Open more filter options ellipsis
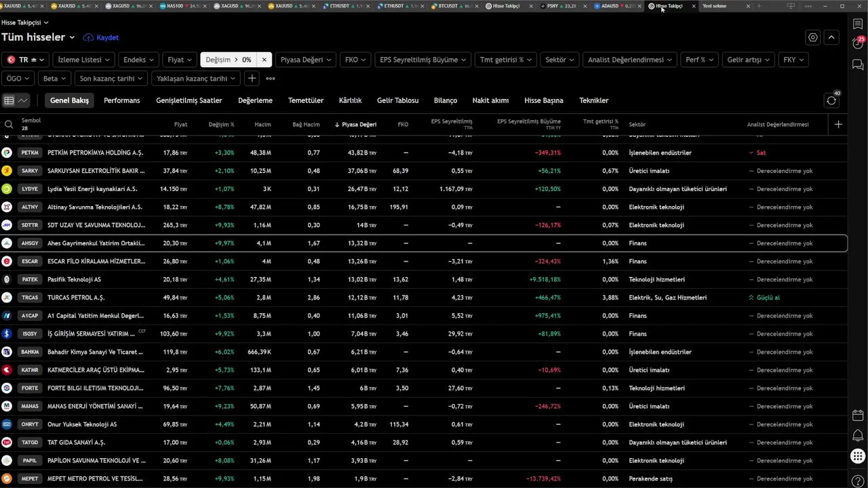This screenshot has width=868, height=488. 271,79
